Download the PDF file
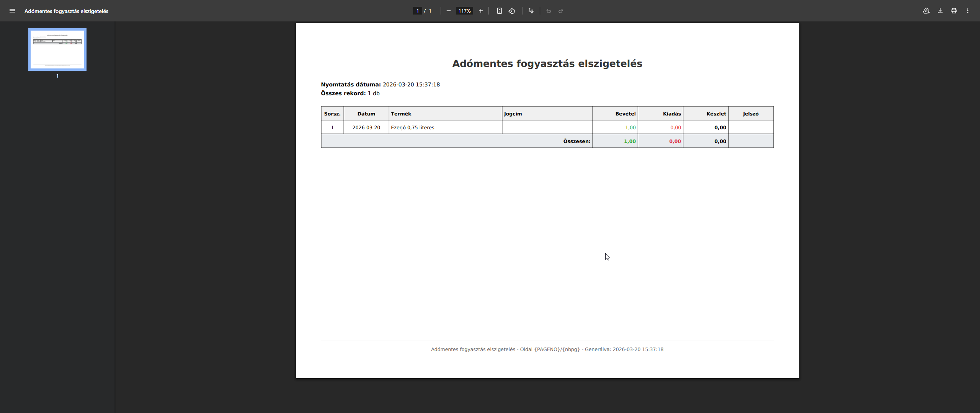 pyautogui.click(x=940, y=11)
